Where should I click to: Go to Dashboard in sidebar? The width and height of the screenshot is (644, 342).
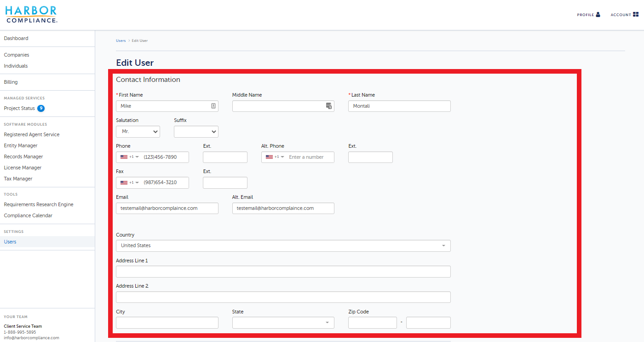click(x=16, y=38)
